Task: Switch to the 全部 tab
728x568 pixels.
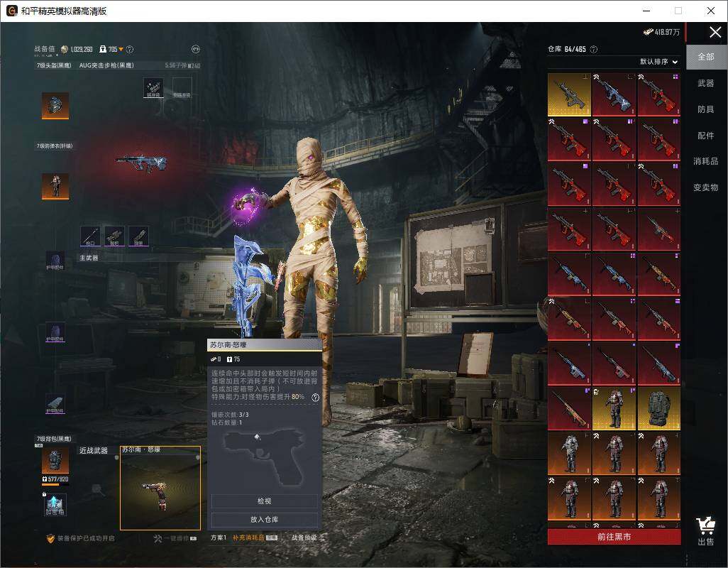Action: click(x=706, y=57)
